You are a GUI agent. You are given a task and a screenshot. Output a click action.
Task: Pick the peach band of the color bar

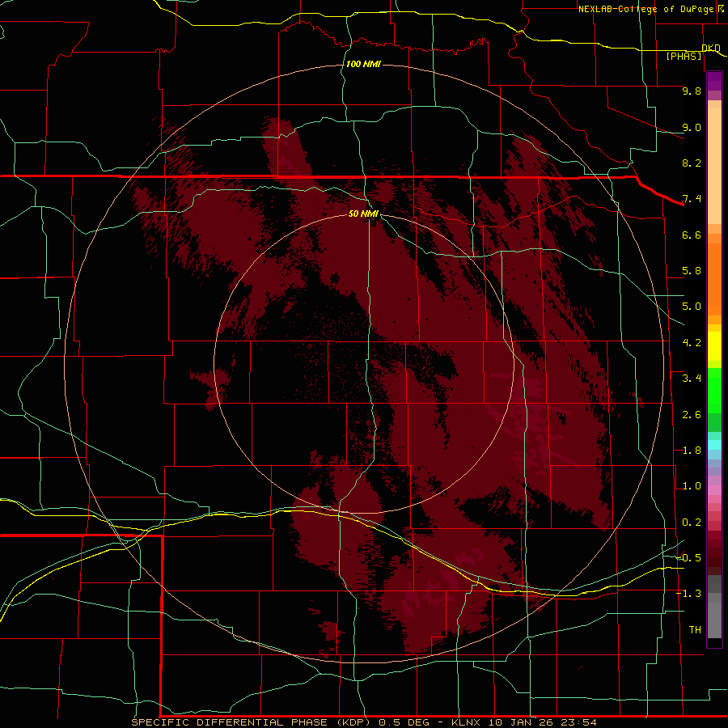[x=714, y=163]
